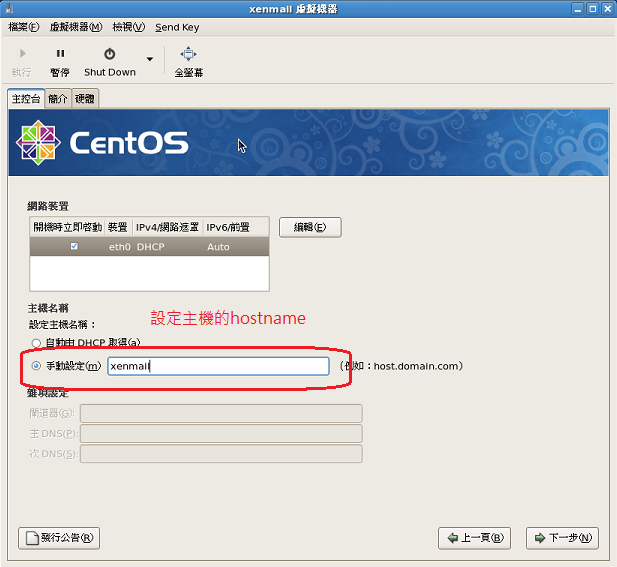The height and width of the screenshot is (567, 617).
Task: Open the 檔案(F) menu
Action: pyautogui.click(x=24, y=27)
